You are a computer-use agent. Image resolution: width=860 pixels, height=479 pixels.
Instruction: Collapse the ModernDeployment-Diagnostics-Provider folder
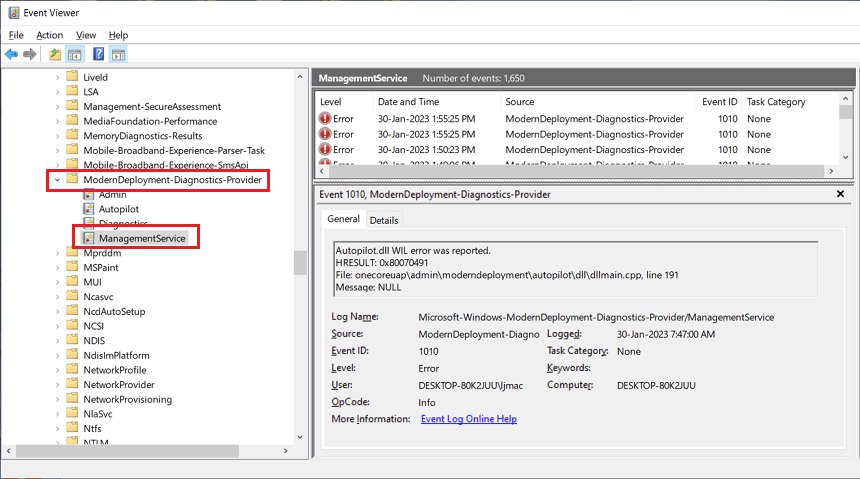pyautogui.click(x=57, y=180)
